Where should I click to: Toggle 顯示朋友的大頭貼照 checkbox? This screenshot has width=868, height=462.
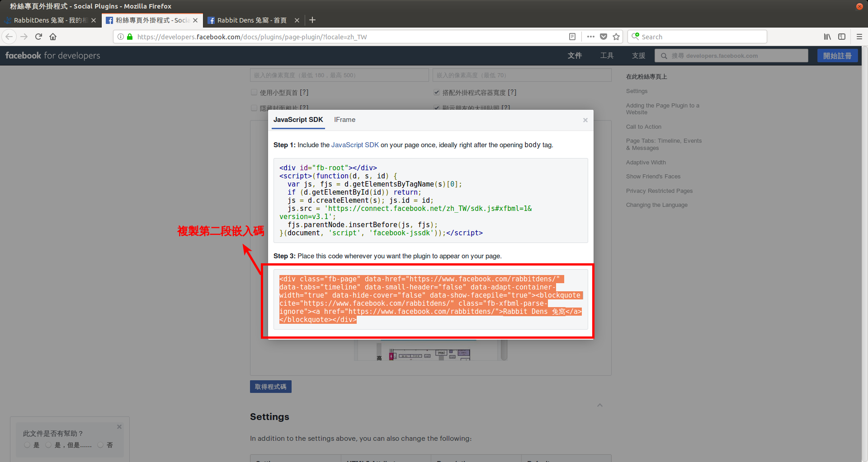(x=437, y=107)
